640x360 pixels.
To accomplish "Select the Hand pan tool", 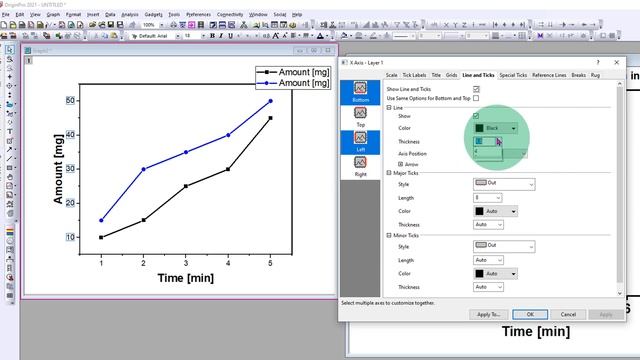I will point(9,177).
